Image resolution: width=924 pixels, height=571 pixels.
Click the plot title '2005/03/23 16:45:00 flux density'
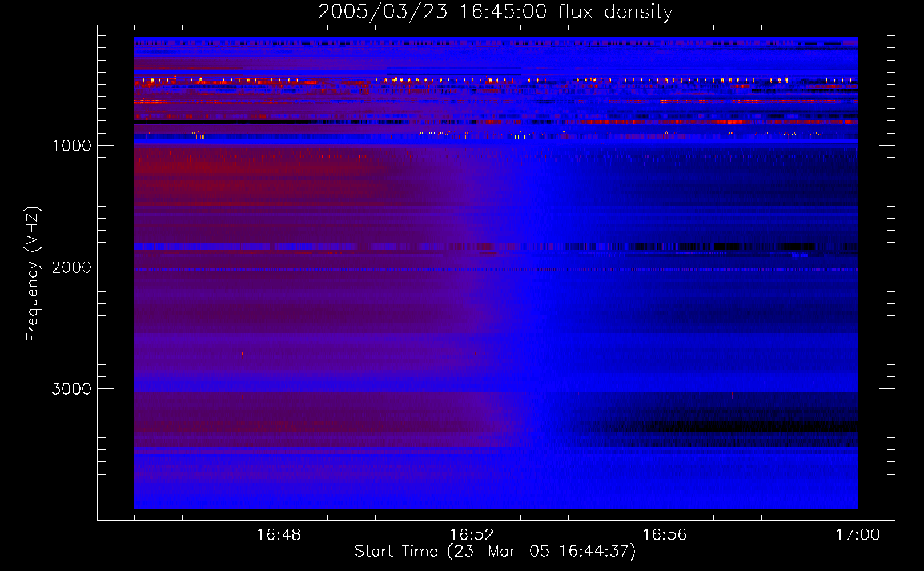click(x=495, y=11)
